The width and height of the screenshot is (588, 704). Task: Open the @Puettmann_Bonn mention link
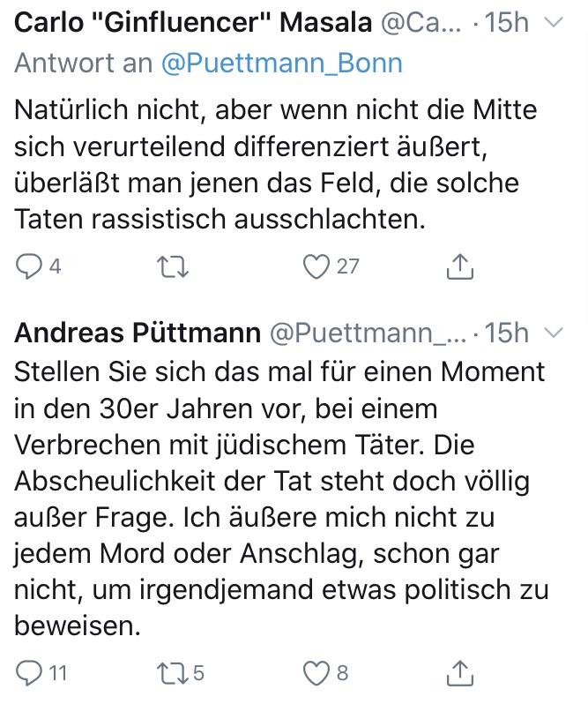click(282, 64)
